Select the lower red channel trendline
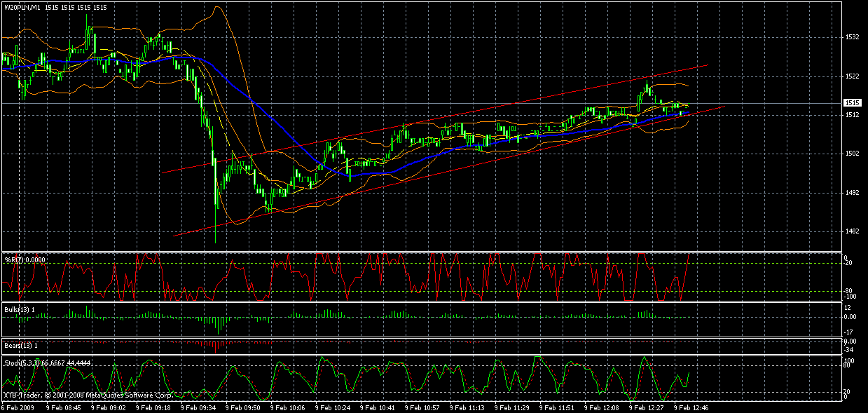This screenshot has width=868, height=413. coord(448,170)
